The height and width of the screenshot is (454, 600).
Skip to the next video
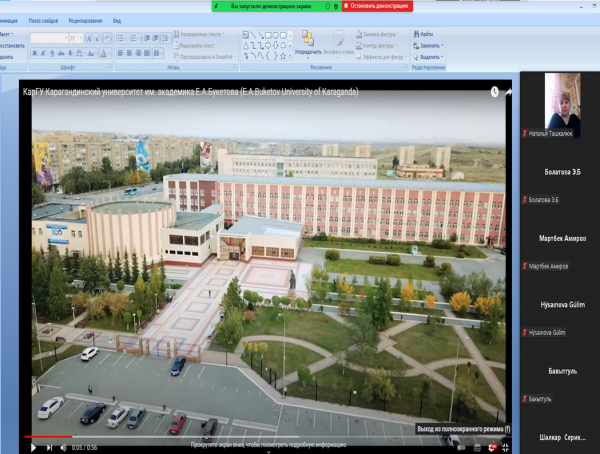(x=48, y=447)
